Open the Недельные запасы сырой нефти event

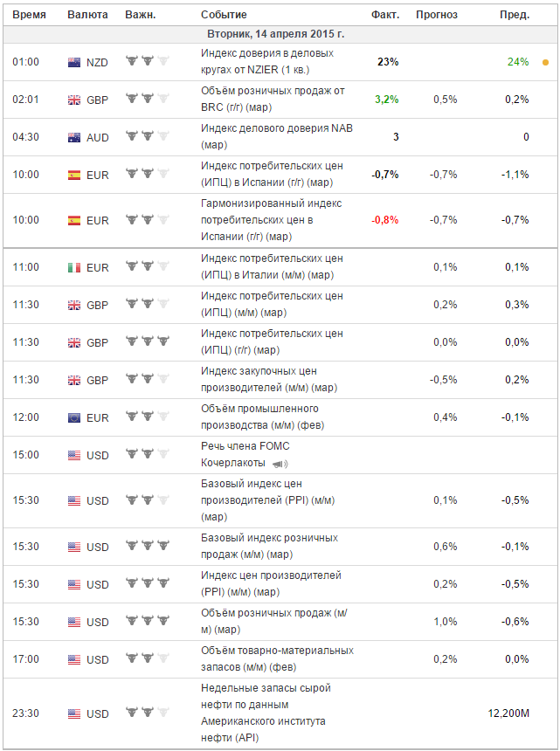pos(266,713)
